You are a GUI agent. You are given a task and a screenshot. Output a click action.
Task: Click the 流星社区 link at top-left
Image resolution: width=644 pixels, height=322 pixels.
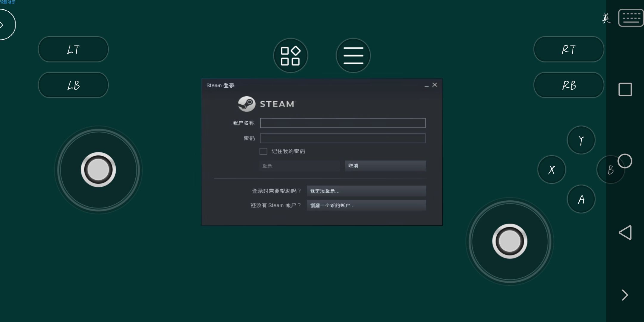click(8, 2)
